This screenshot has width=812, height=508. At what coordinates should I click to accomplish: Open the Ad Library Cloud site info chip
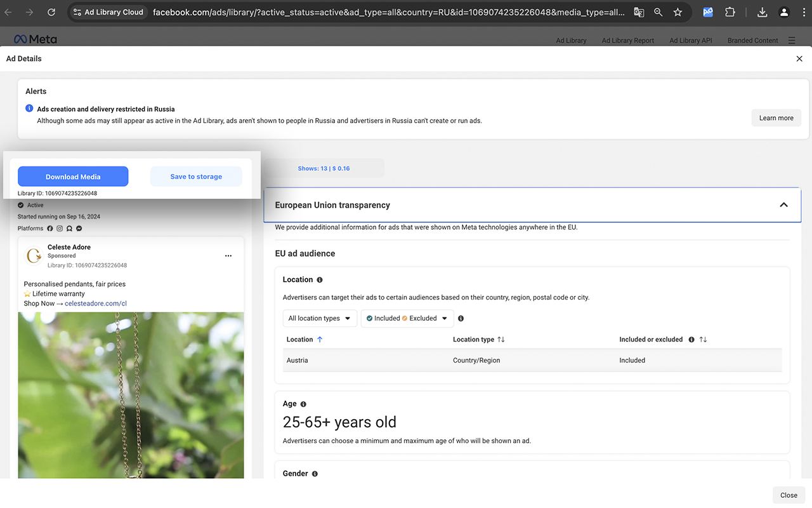[x=108, y=12]
